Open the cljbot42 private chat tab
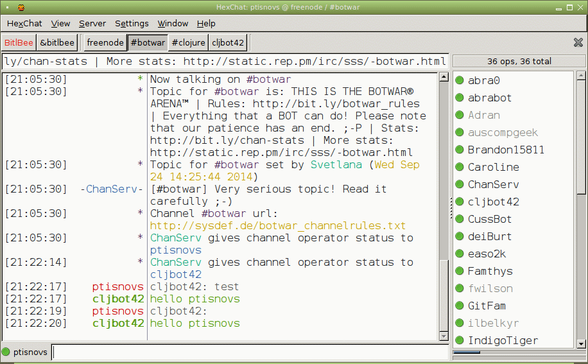588x364 pixels. [x=228, y=43]
